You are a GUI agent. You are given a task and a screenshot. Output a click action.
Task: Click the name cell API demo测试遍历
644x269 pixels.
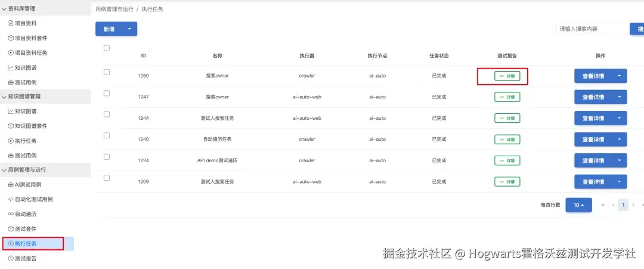217,160
